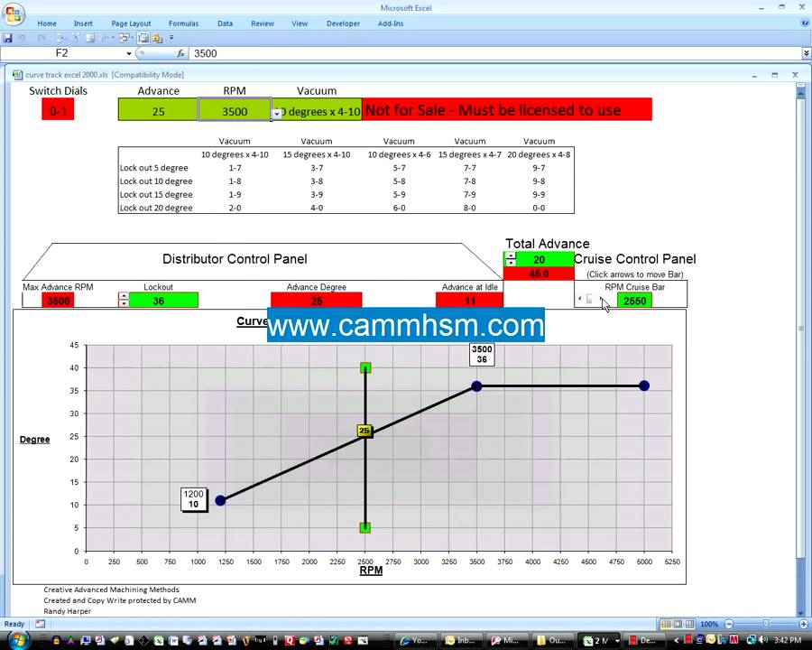
Task: Click the taskbar clock 3:42 PM
Action: point(788,641)
